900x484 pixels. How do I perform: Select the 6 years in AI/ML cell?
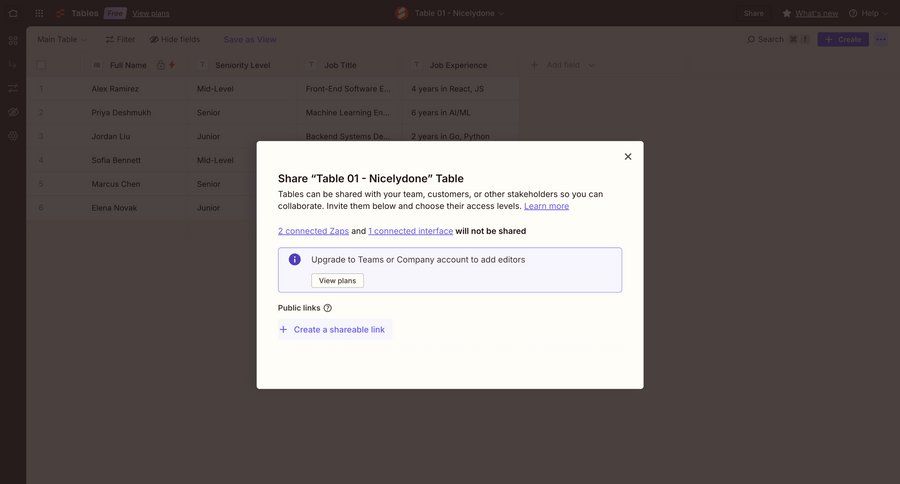point(461,113)
